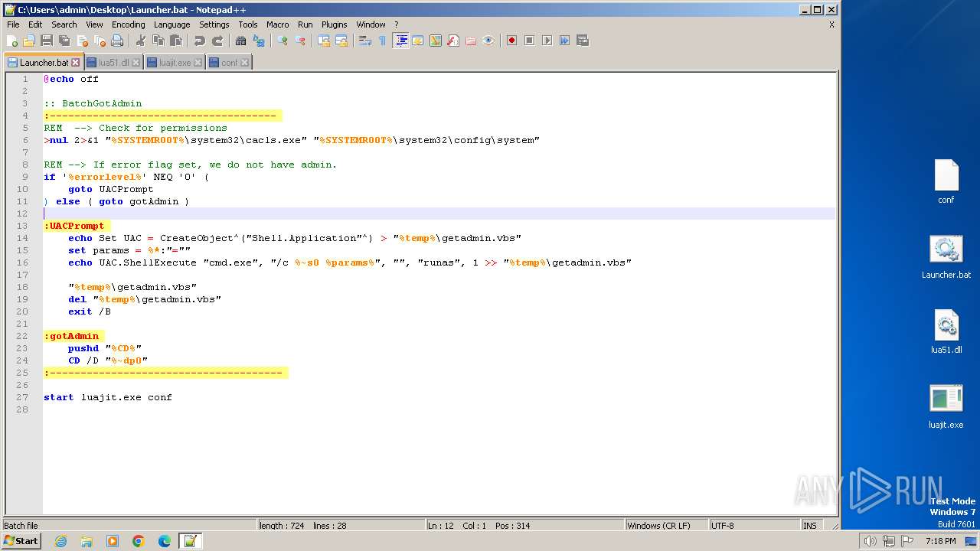The image size is (980, 551).
Task: Toggle file monitoring eye icon
Action: [x=488, y=41]
